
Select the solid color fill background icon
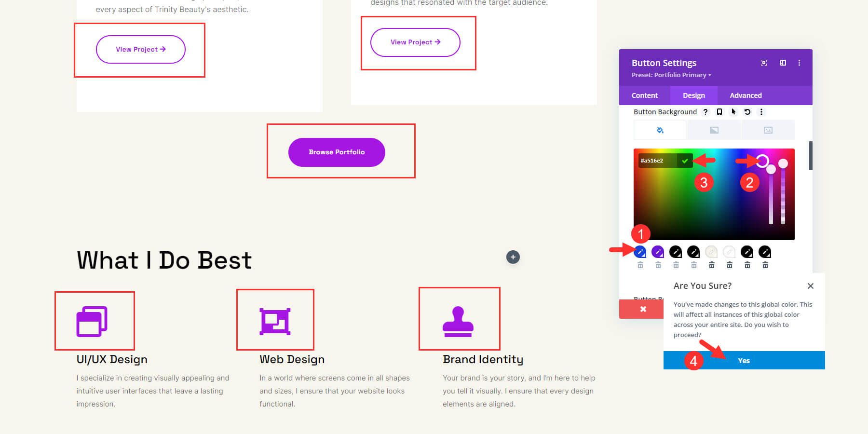pyautogui.click(x=659, y=130)
